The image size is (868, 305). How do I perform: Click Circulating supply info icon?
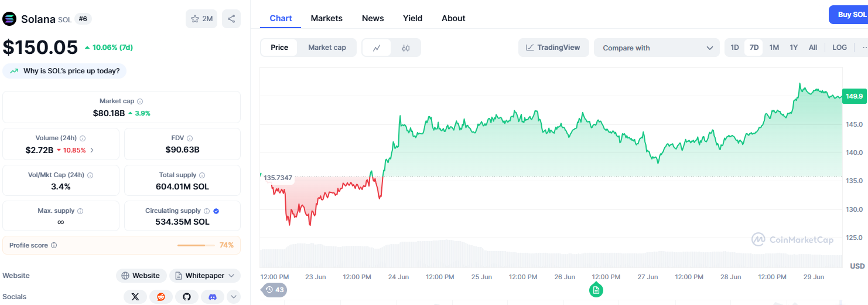pos(207,211)
